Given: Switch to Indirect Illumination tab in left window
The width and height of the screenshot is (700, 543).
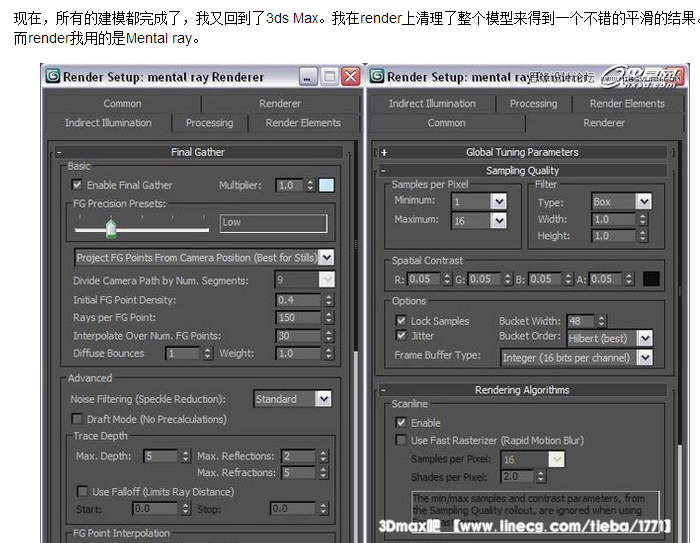Looking at the screenshot, I should point(108,123).
